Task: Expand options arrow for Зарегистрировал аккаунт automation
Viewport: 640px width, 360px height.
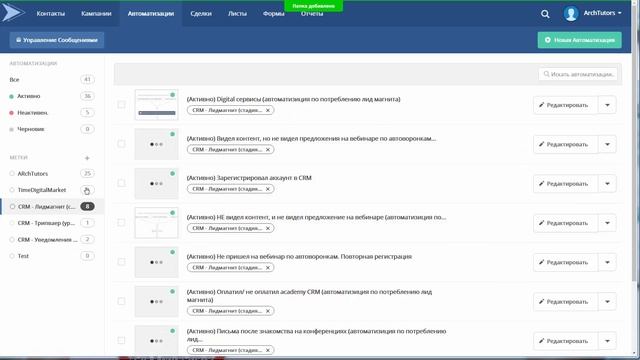Action: click(x=607, y=184)
